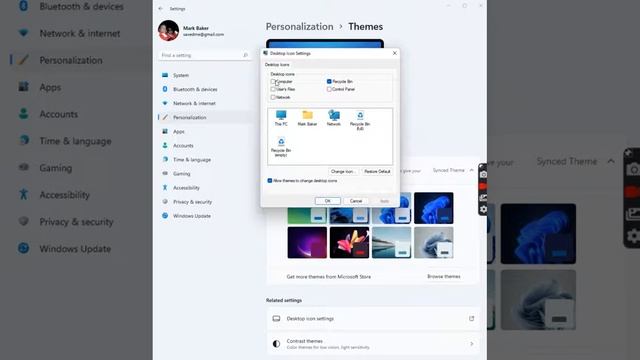640x360 pixels.
Task: Open Mark Baker's profile avatar
Action: [169, 31]
